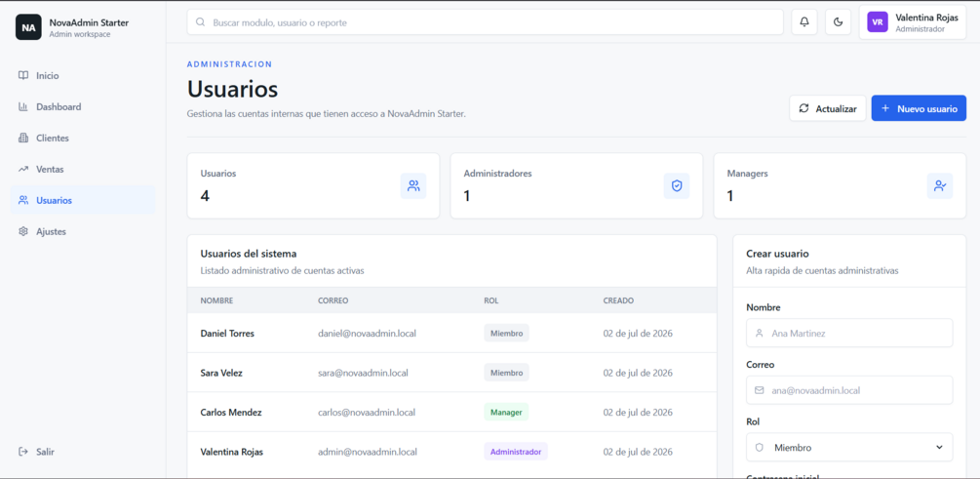Screen dimensions: 980x479
Task: Select Valentina Rojas table name cell
Action: [x=232, y=452]
